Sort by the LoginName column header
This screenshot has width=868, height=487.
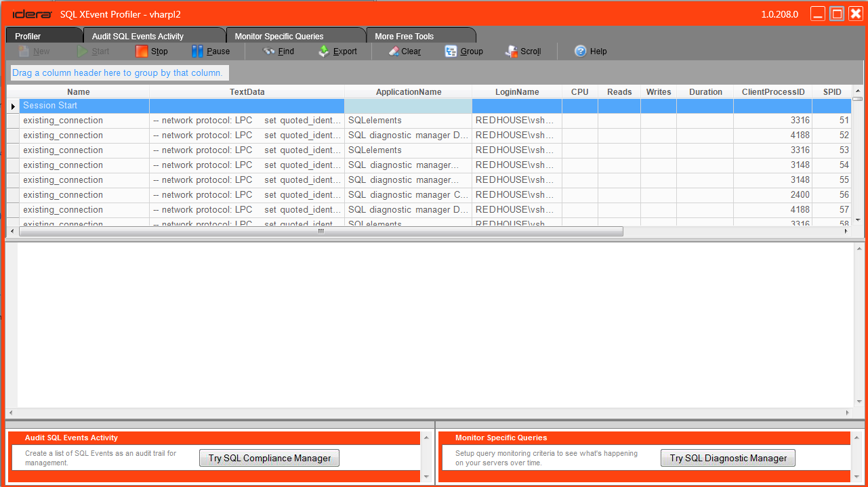517,92
